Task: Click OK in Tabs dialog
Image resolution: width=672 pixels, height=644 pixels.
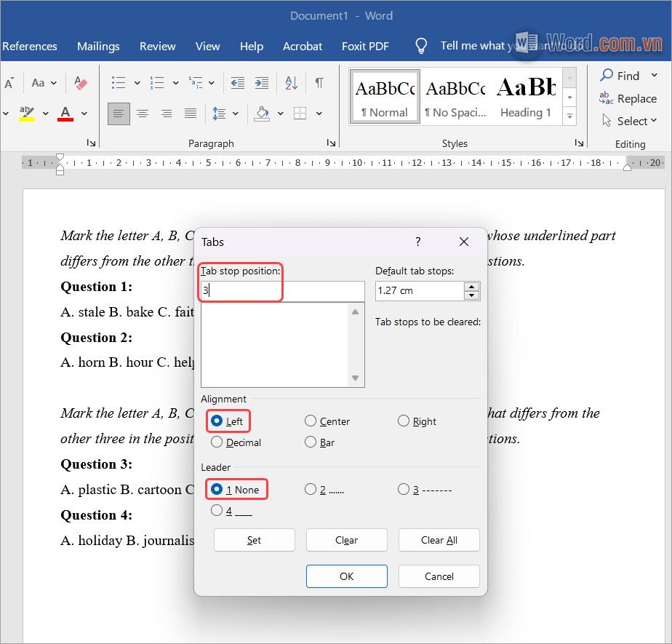Action: pos(346,576)
